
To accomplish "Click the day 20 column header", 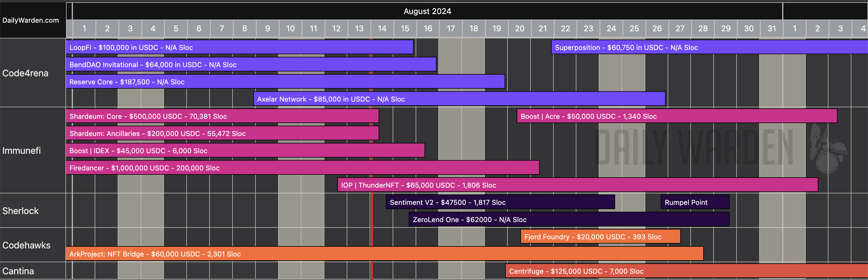I will [x=520, y=28].
